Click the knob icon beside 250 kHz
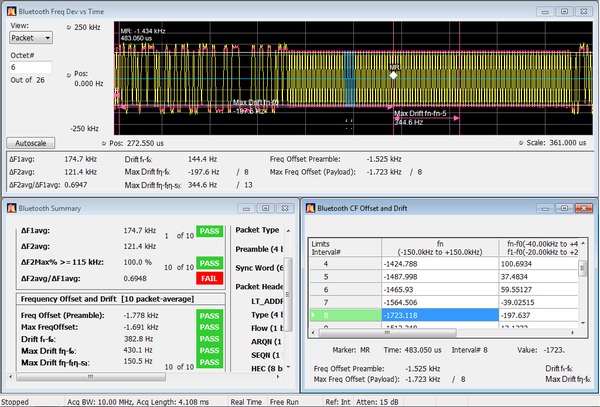Screen dimensions: 600x407 point(68,28)
